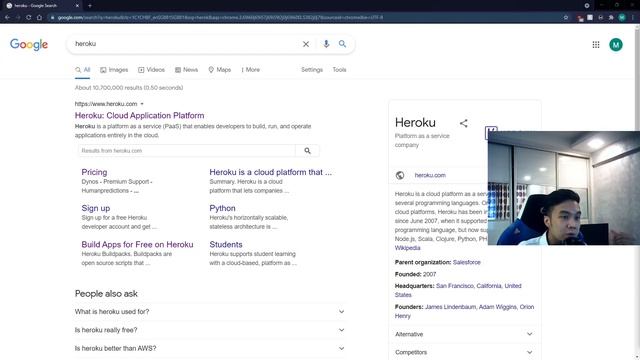Open the Google account avatar M
Viewport: 640px width, 360px height.
click(x=616, y=44)
